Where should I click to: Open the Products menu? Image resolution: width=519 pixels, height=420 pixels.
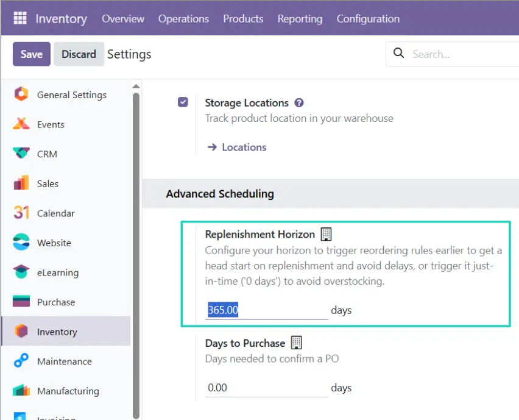point(243,19)
